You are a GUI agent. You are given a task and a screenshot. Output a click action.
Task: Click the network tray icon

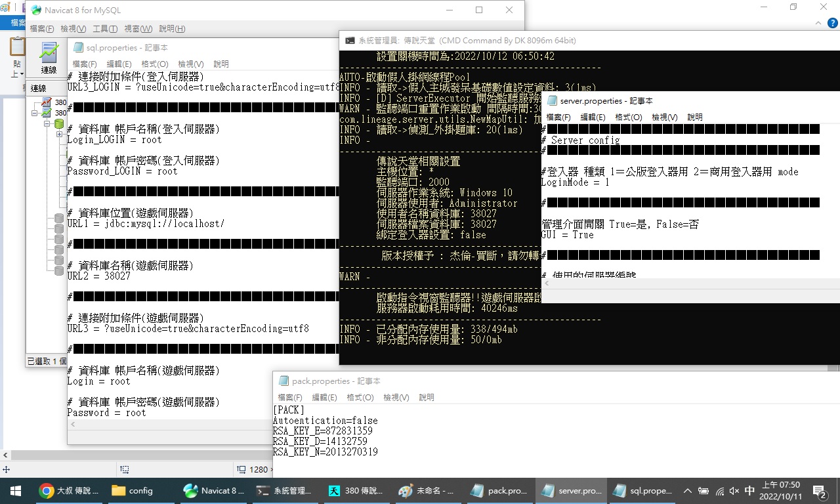(719, 490)
